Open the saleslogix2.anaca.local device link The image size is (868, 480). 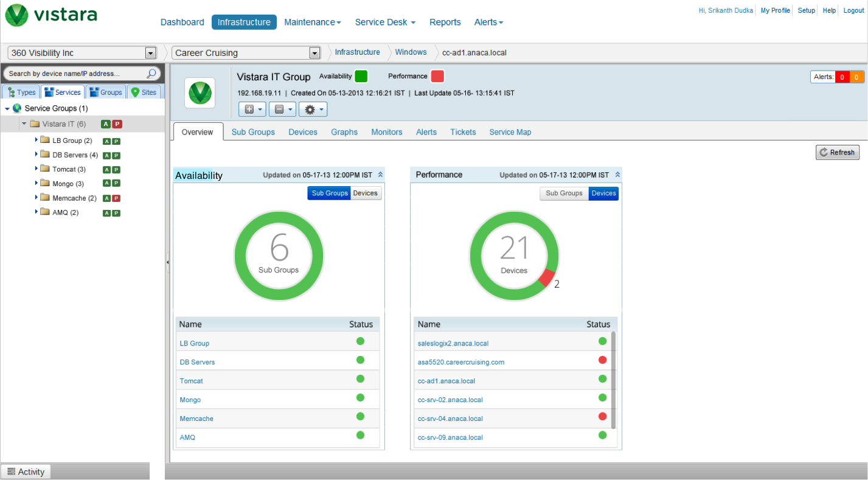(x=453, y=343)
